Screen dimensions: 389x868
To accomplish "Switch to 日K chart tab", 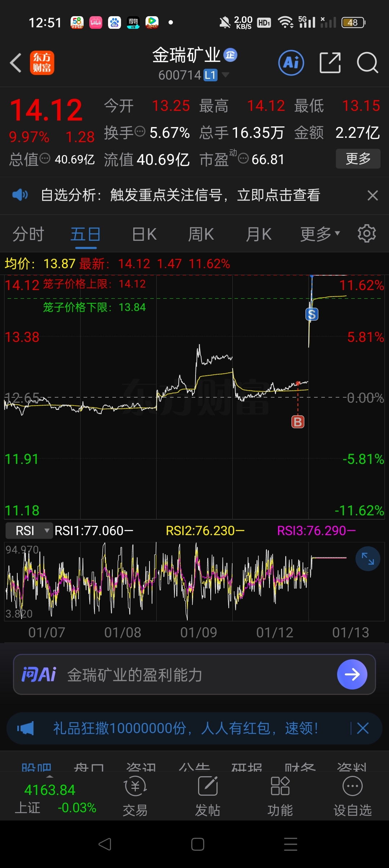I will tap(144, 234).
